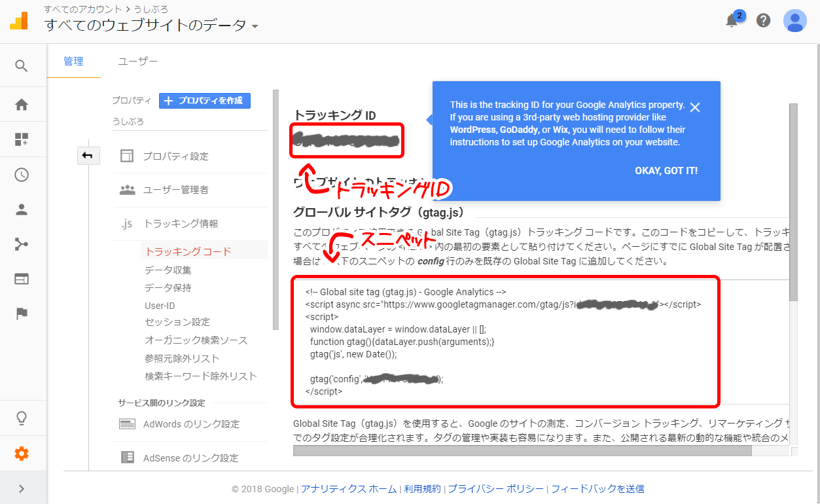Collapse the トラッキング情報 section

coord(181,224)
